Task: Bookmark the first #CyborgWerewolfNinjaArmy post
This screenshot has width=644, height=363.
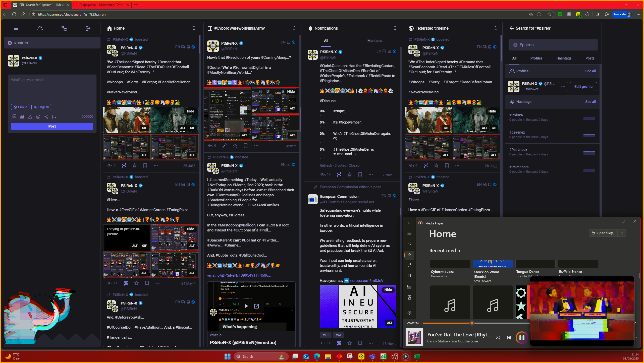Action: pos(245,146)
